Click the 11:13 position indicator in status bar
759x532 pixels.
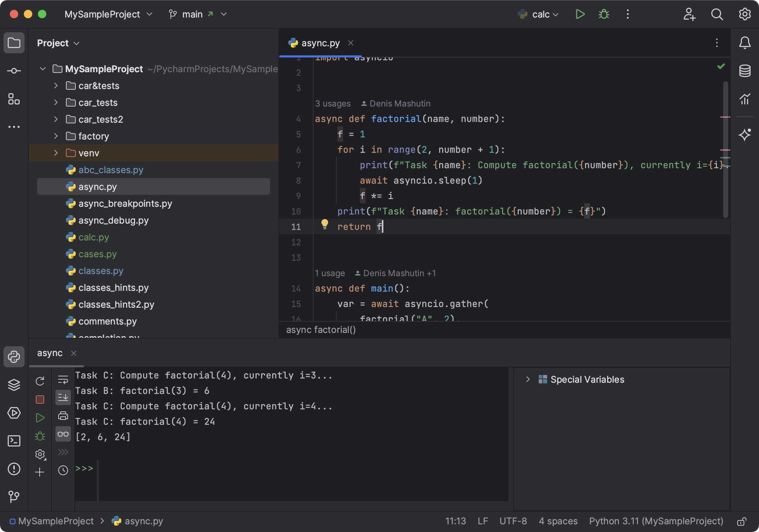click(455, 521)
